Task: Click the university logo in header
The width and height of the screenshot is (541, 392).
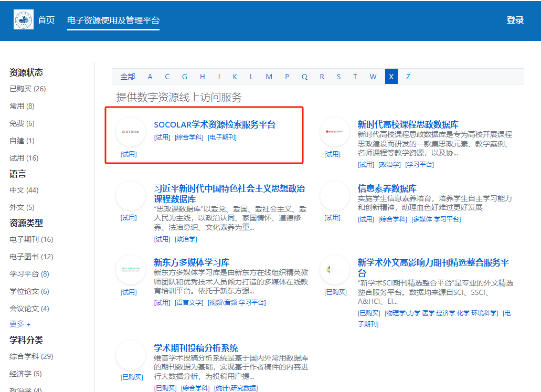Action: tap(24, 20)
